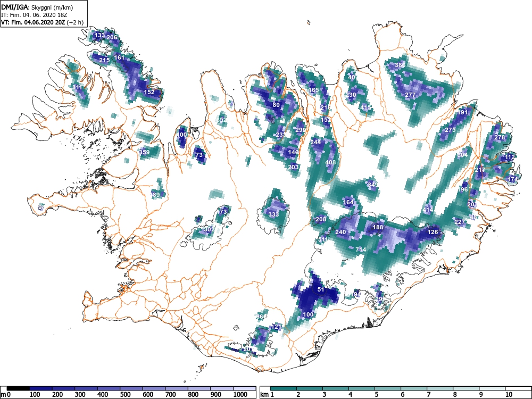Click the 'DMI/IGA: Skyggni (m/km)' title text
This screenshot has width=532, height=399.
37,7
